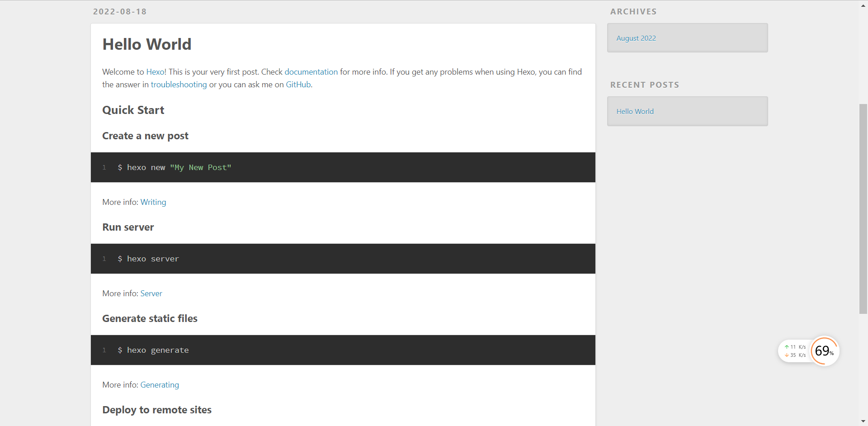Click the Quick Start heading
Screen dimensions: 868x426
click(133, 110)
